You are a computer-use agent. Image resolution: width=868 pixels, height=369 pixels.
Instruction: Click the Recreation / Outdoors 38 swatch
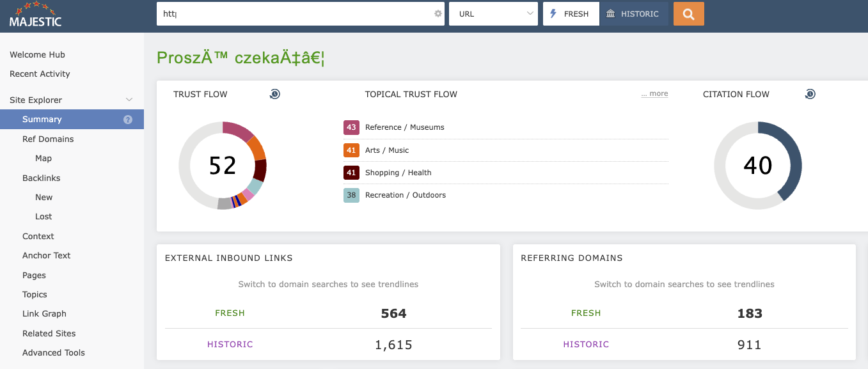[351, 195]
